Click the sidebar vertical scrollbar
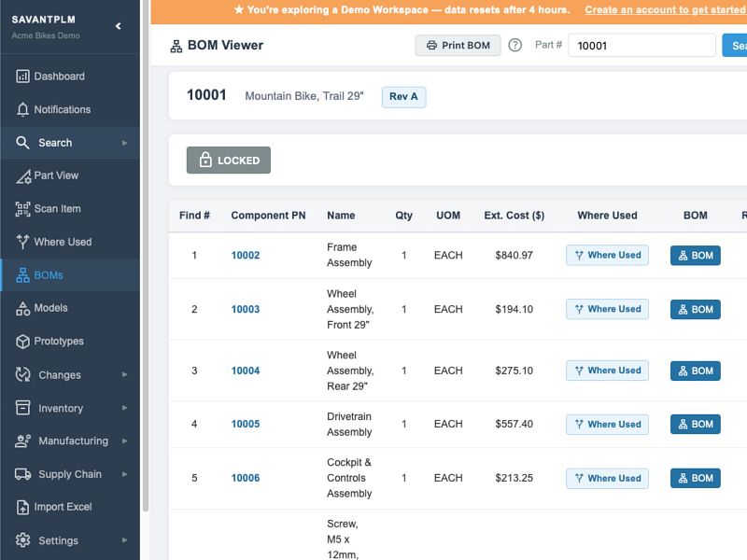The image size is (747, 560). tap(146, 258)
